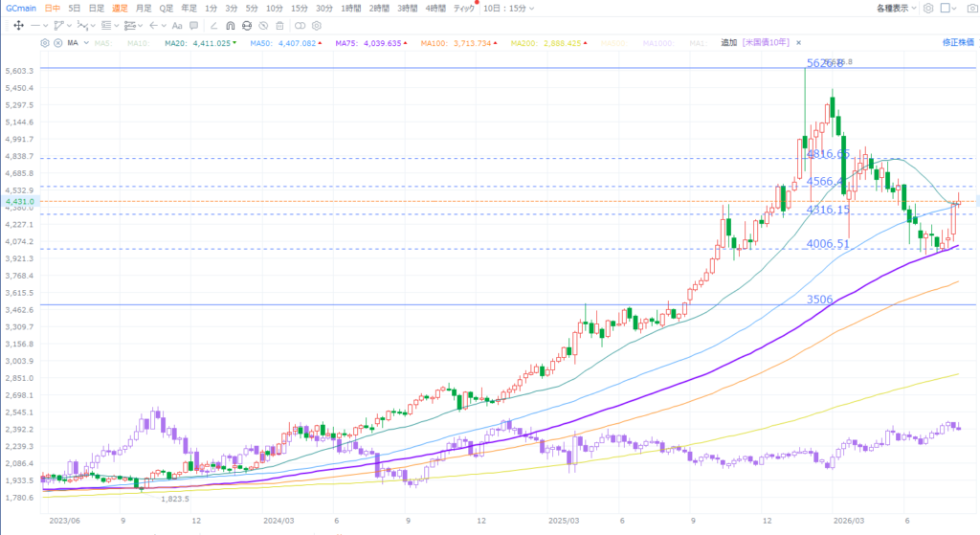Add a comment bubble note
The width and height of the screenshot is (980, 535).
pos(193,26)
